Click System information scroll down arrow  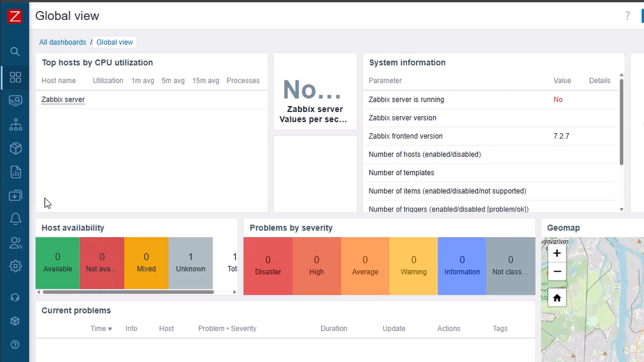622,209
